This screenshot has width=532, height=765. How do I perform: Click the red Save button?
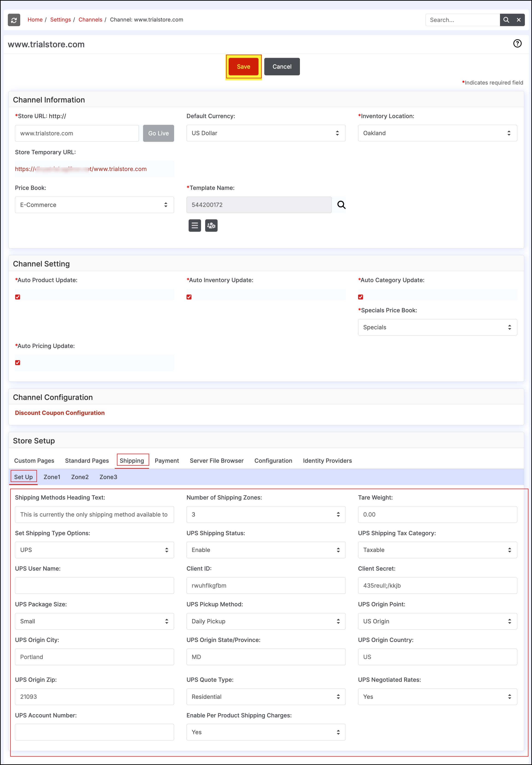[x=244, y=67]
